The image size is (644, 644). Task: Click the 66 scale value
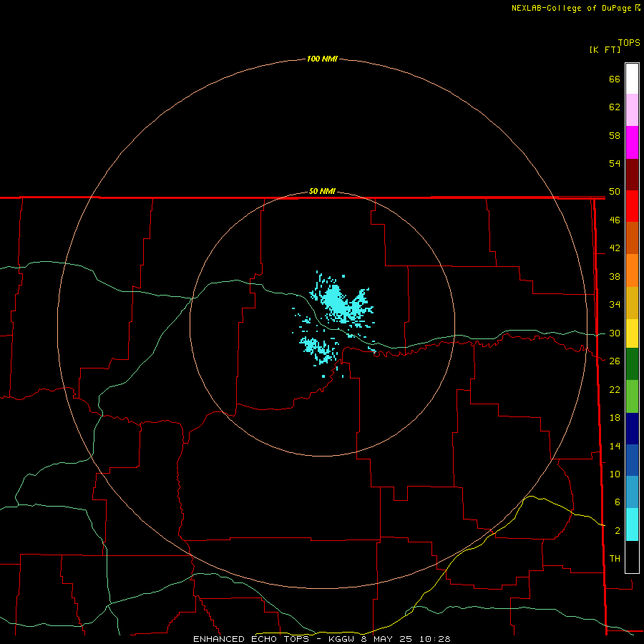click(615, 79)
